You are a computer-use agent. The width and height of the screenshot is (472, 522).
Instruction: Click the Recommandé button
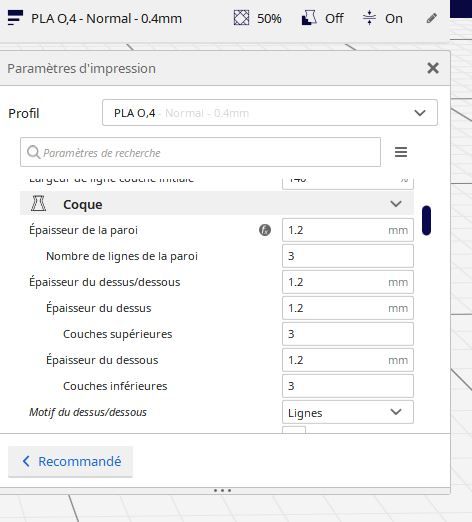pyautogui.click(x=70, y=462)
